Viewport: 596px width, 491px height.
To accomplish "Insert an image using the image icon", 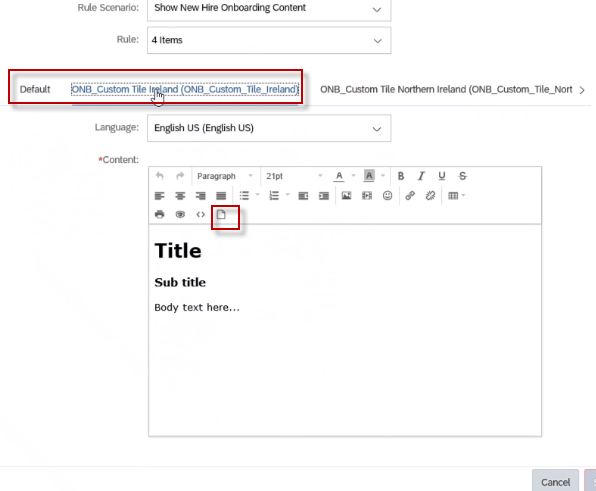I will click(x=346, y=196).
